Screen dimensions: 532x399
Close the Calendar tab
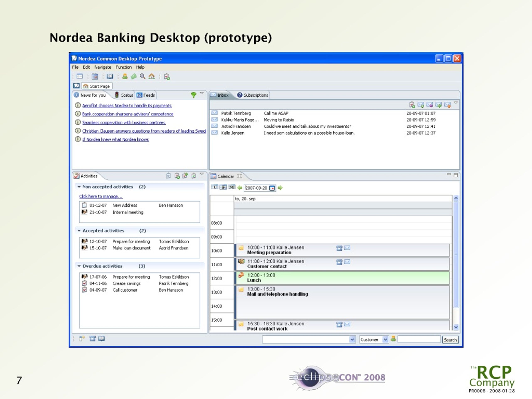coord(239,176)
